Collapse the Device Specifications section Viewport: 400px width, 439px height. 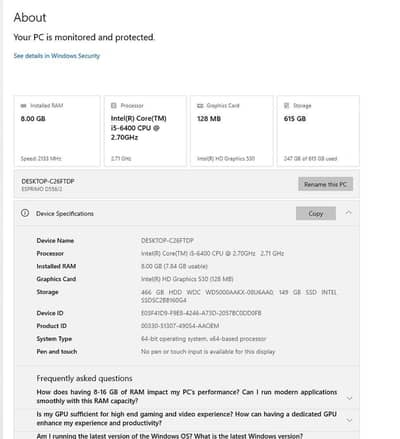(348, 212)
